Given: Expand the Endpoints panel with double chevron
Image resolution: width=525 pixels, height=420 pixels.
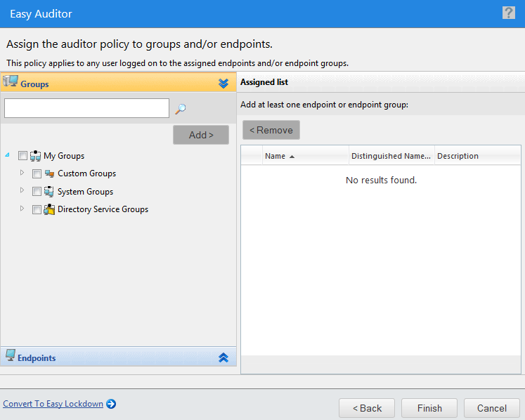Looking at the screenshot, I should click(x=223, y=357).
